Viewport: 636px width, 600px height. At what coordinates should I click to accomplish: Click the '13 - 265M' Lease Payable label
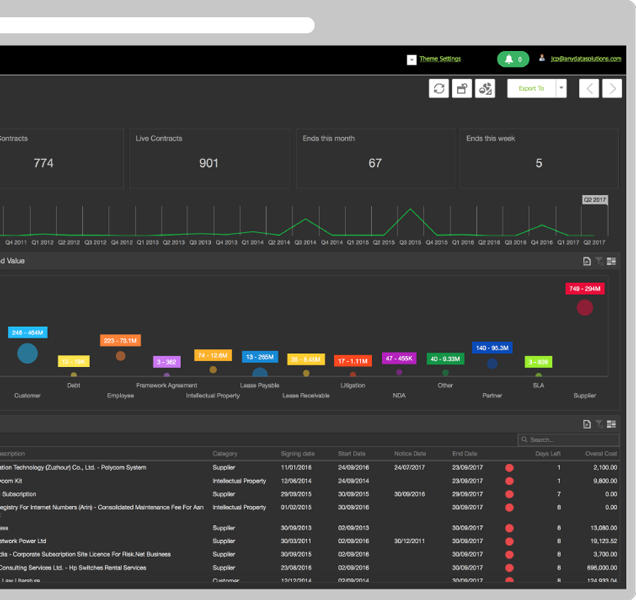(260, 357)
